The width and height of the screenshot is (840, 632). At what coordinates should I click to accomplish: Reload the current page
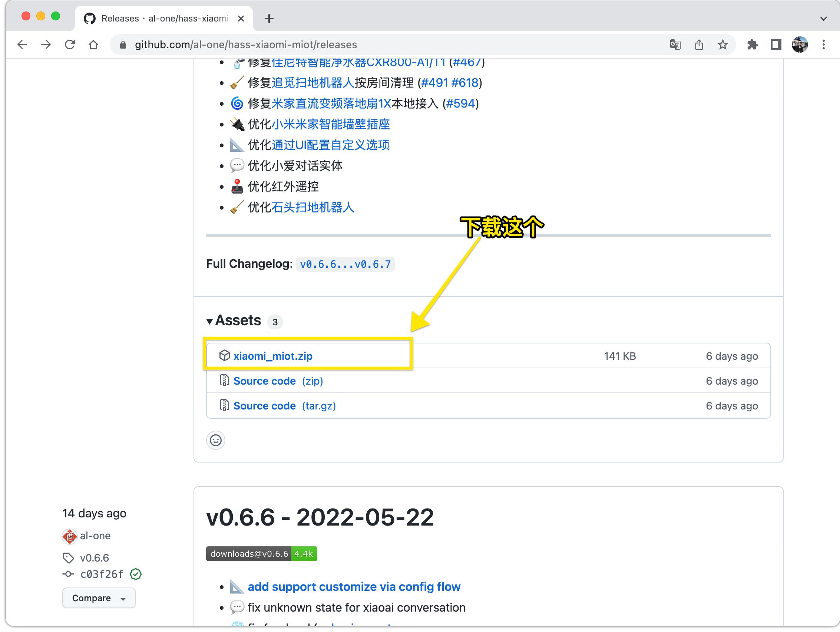click(x=70, y=45)
